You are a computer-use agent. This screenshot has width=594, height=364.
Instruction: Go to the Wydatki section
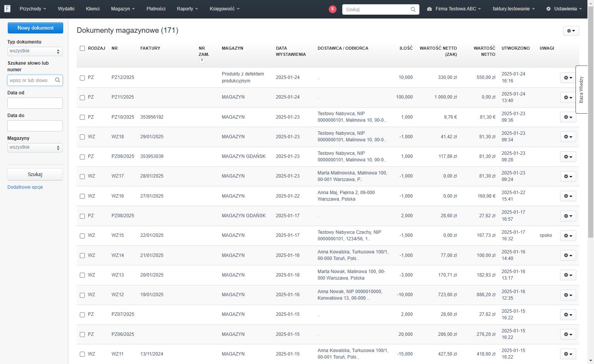coord(66,9)
